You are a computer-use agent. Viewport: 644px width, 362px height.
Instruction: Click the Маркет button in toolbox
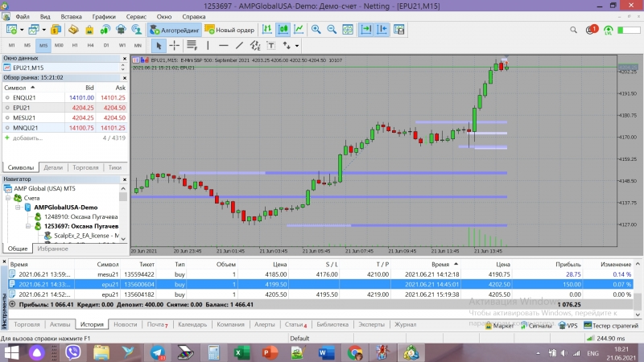pyautogui.click(x=499, y=326)
